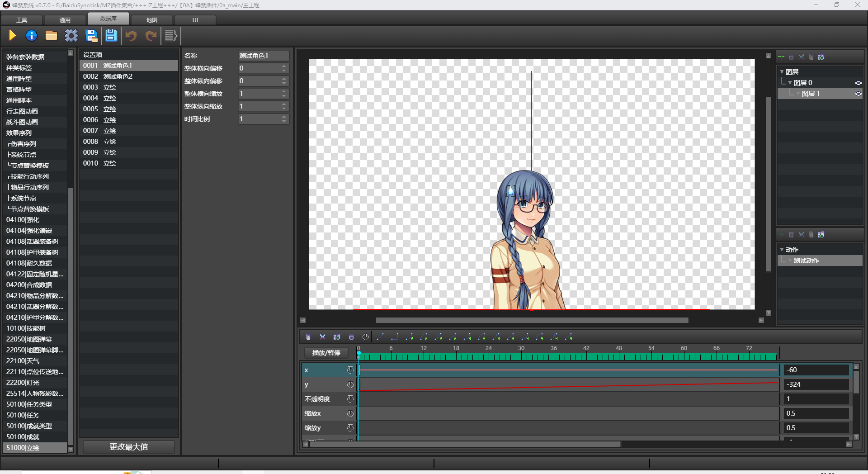Add an action with the green plus
The height and width of the screenshot is (474, 868).
pyautogui.click(x=781, y=234)
